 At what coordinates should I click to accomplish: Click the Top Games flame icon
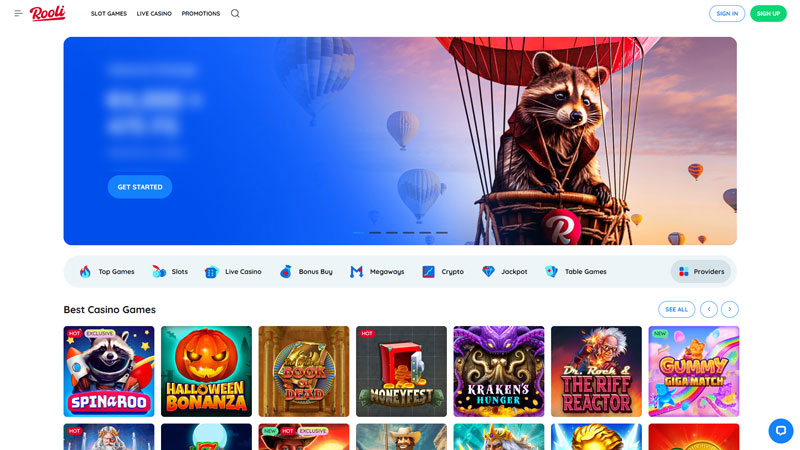(x=85, y=271)
